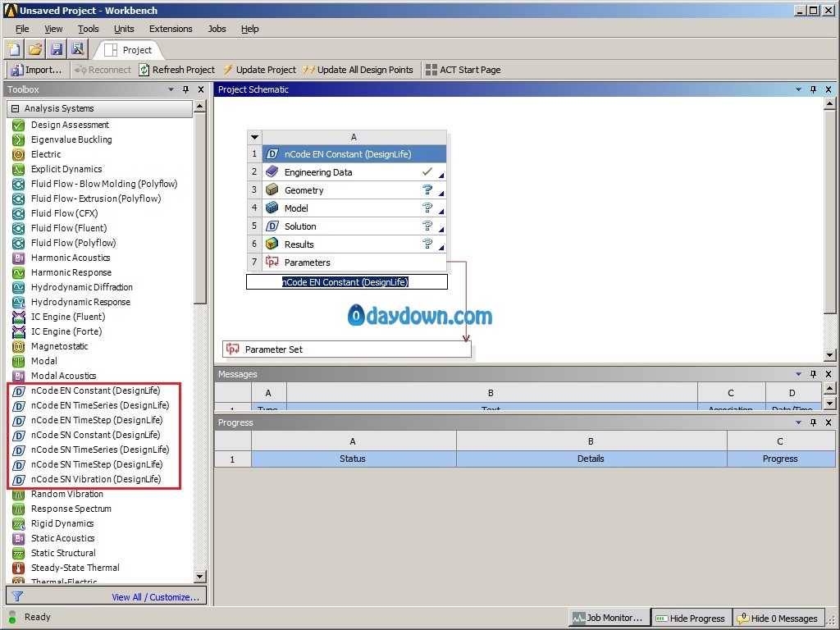Screen dimensions: 840x630
Task: Click Refresh Project
Action: point(177,70)
